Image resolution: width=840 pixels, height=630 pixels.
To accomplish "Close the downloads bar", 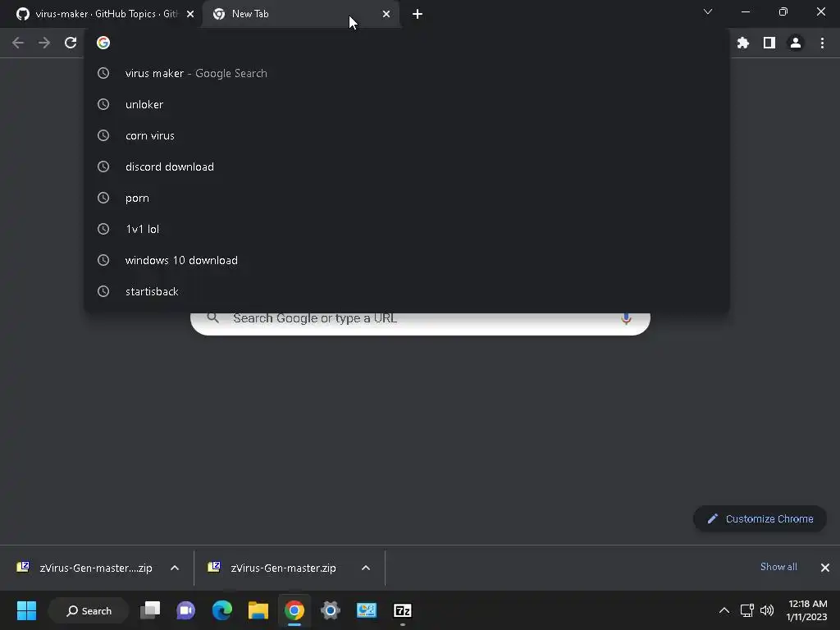I will 825,568.
